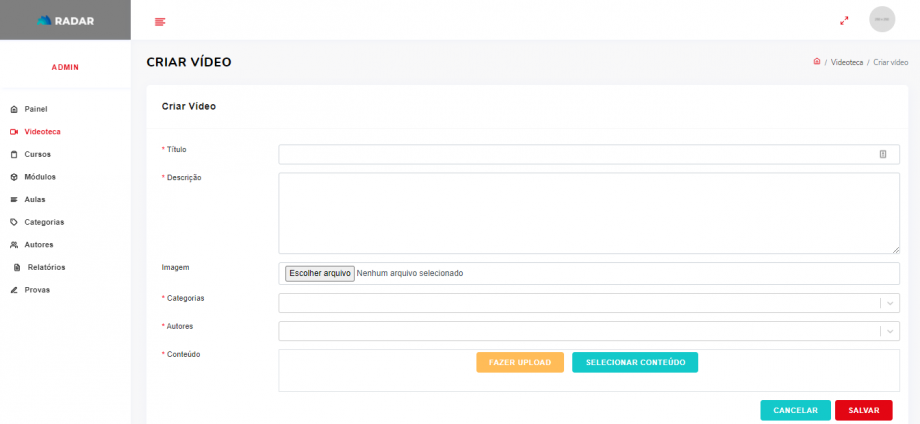Click the Escolher arquivo file chooser
Image resolution: width=920 pixels, height=424 pixels.
[x=320, y=273]
